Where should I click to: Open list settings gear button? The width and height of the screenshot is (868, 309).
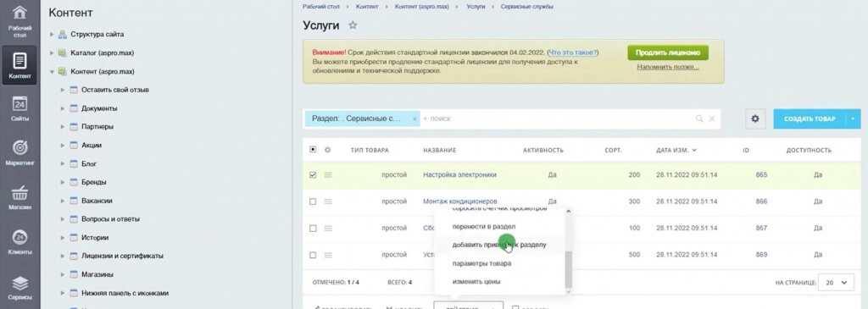point(755,119)
